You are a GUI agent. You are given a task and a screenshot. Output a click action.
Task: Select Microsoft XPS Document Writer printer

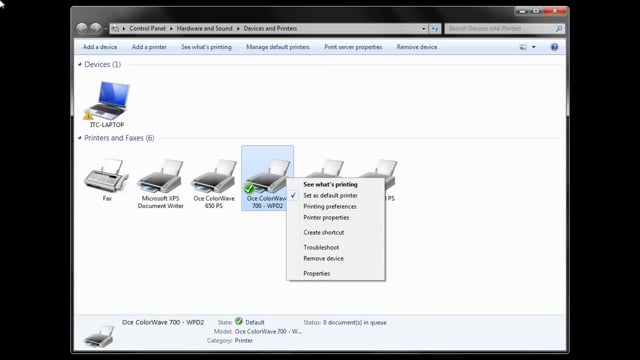click(x=160, y=184)
